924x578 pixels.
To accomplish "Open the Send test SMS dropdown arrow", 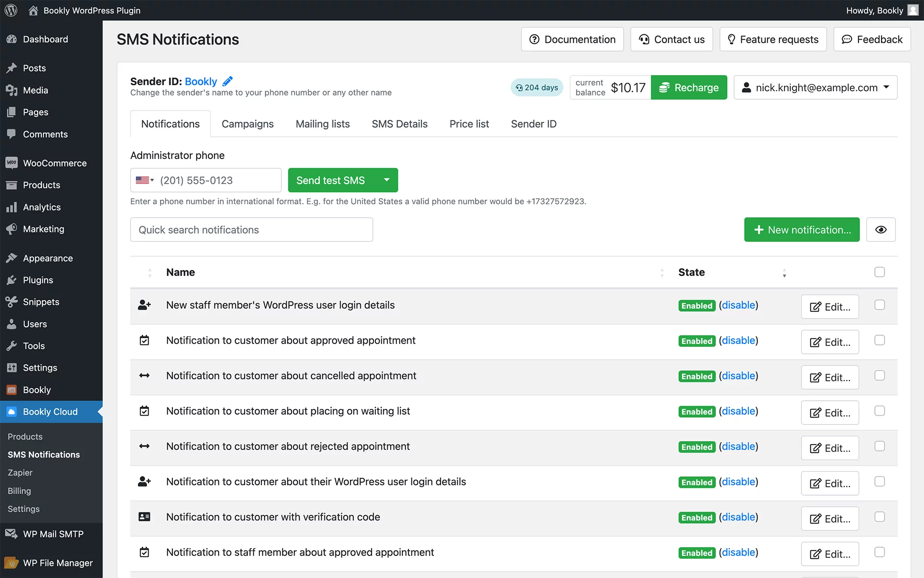I will click(x=386, y=180).
